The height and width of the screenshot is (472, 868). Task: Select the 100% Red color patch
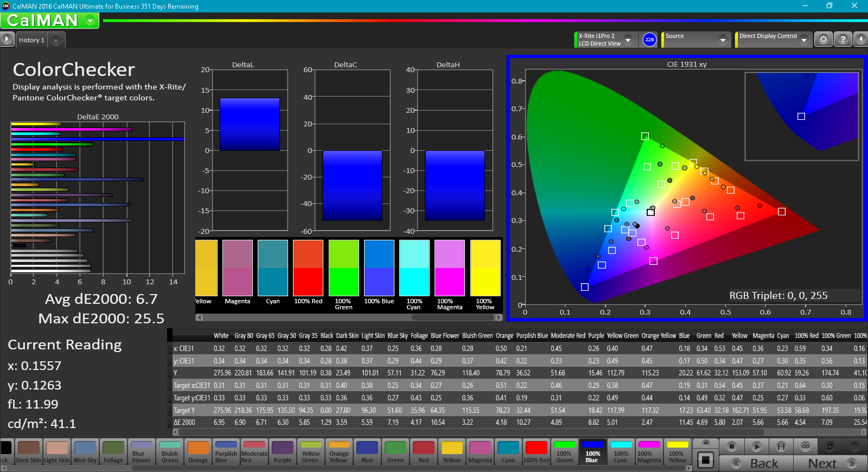[x=536, y=452]
